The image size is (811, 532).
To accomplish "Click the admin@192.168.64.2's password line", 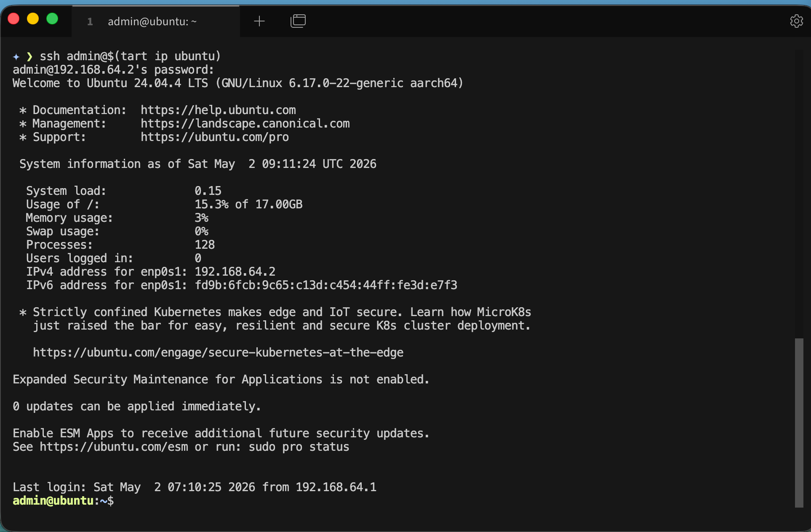I will point(113,70).
